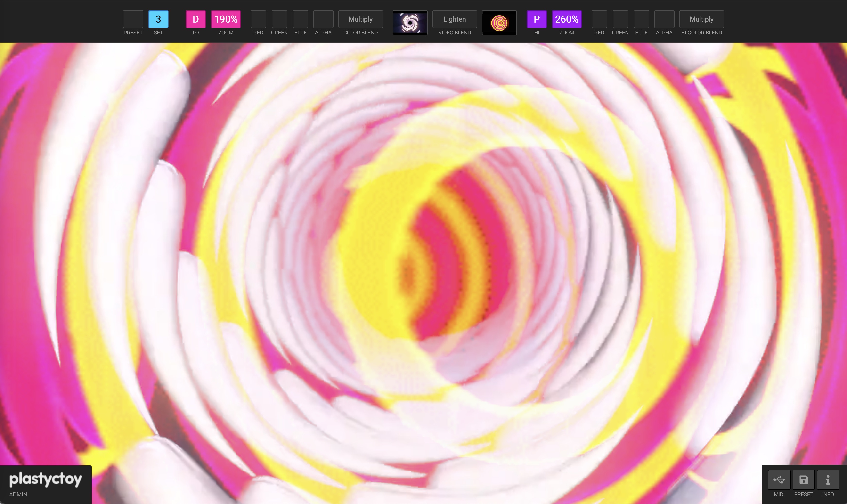The width and height of the screenshot is (847, 504).
Task: Toggle the HI RED channel box
Action: 599,19
